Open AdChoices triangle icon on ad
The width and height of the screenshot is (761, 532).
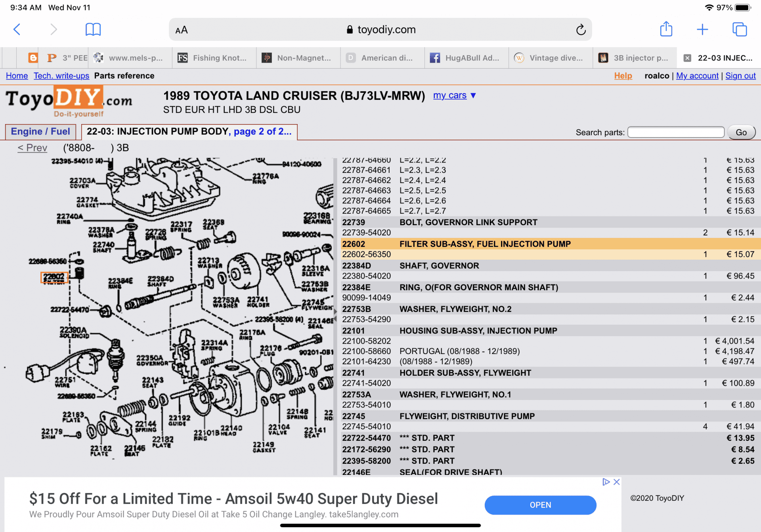[x=606, y=482]
